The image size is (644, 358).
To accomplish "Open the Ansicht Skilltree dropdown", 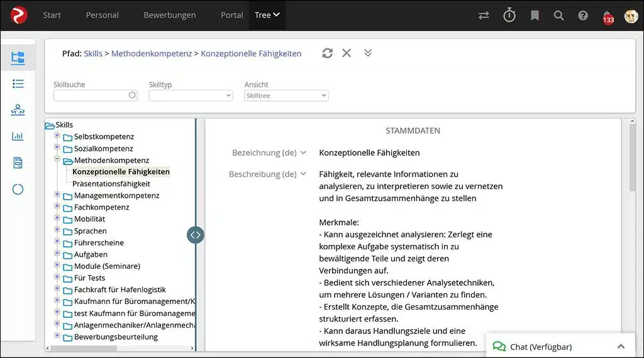I will pyautogui.click(x=286, y=95).
